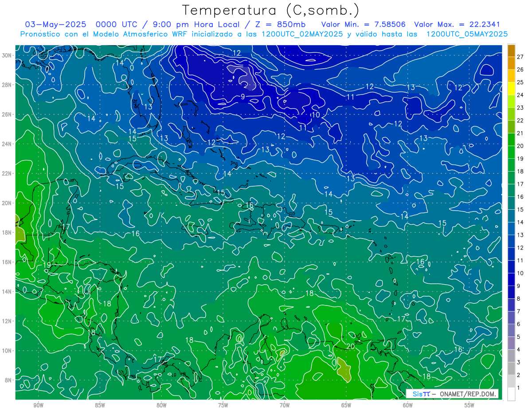Click the '8N' latitude axis label
The width and height of the screenshot is (532, 411).
tap(9, 380)
